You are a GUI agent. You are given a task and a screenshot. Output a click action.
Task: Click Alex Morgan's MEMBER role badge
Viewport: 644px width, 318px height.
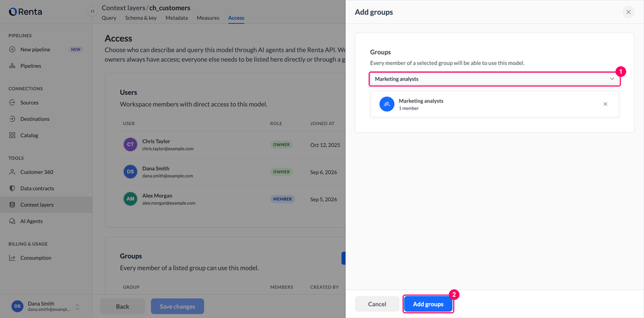coord(283,198)
